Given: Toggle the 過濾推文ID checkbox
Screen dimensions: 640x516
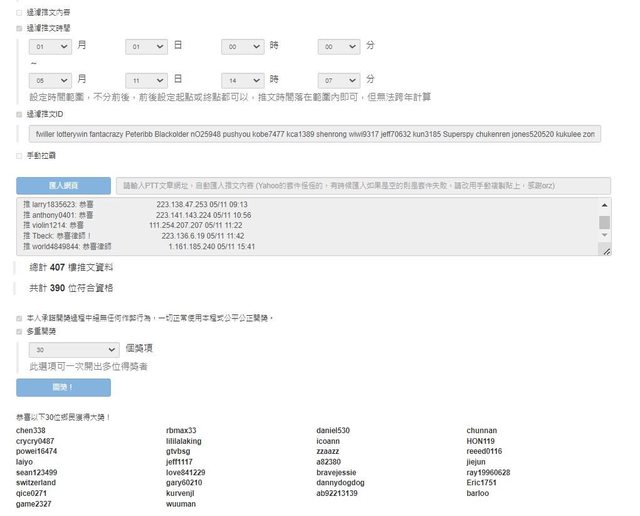Looking at the screenshot, I should (19, 115).
